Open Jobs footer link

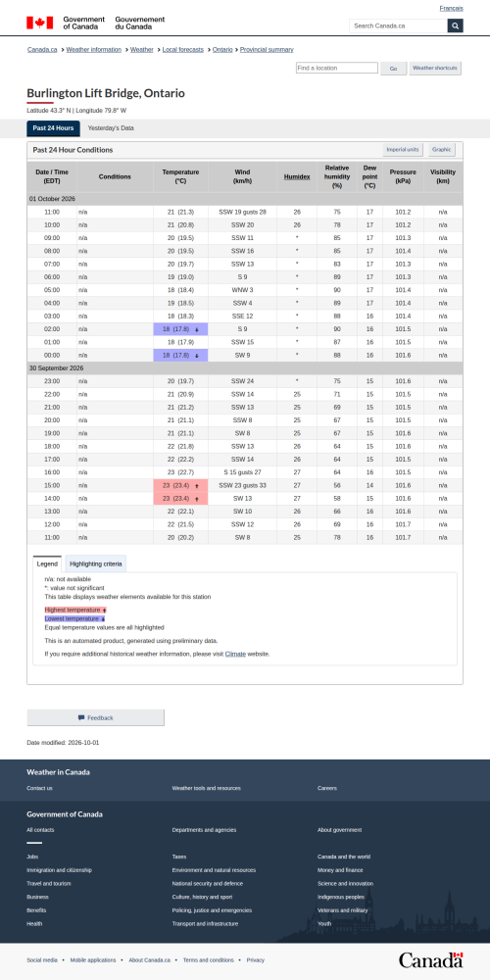(32, 857)
